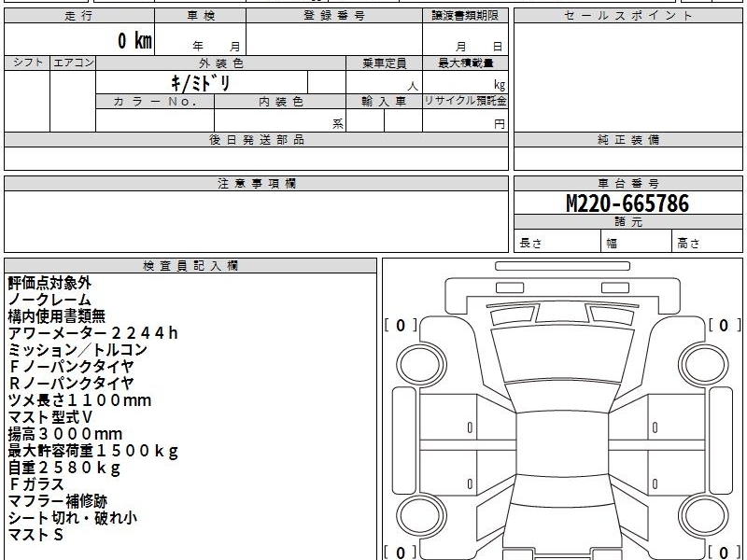Click the 長さ dimension cell
This screenshot has height=560, width=747.
557,241
